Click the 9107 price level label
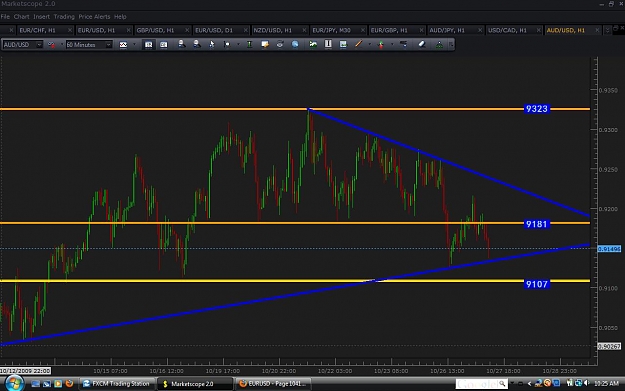 [x=537, y=284]
